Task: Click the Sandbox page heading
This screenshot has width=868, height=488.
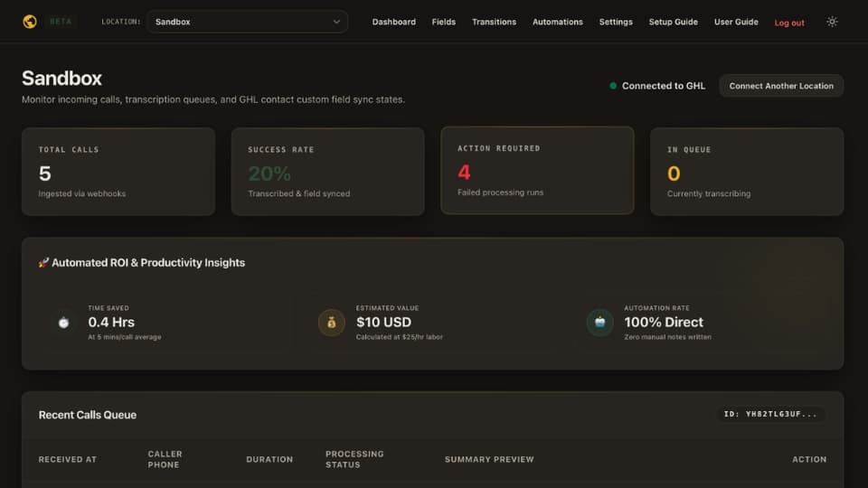Action: (61, 78)
